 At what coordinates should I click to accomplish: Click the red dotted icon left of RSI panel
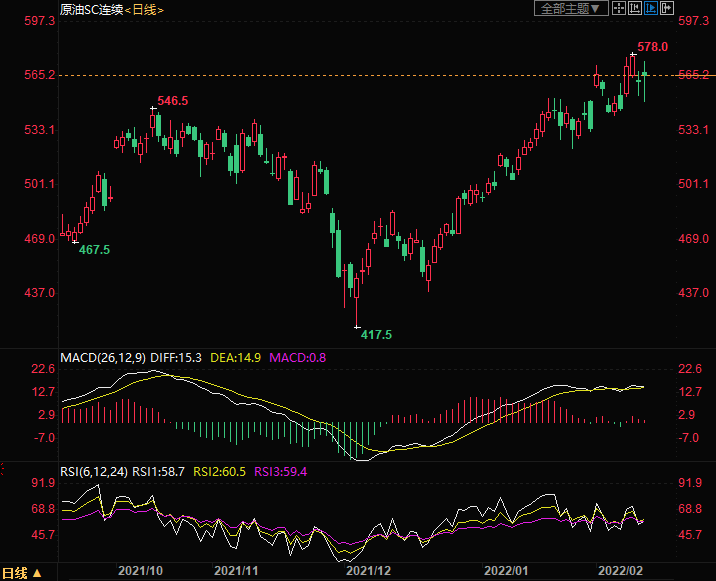[4, 469]
